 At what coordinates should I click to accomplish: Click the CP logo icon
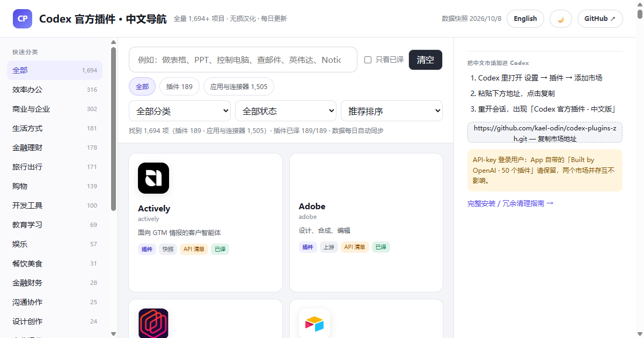click(23, 19)
